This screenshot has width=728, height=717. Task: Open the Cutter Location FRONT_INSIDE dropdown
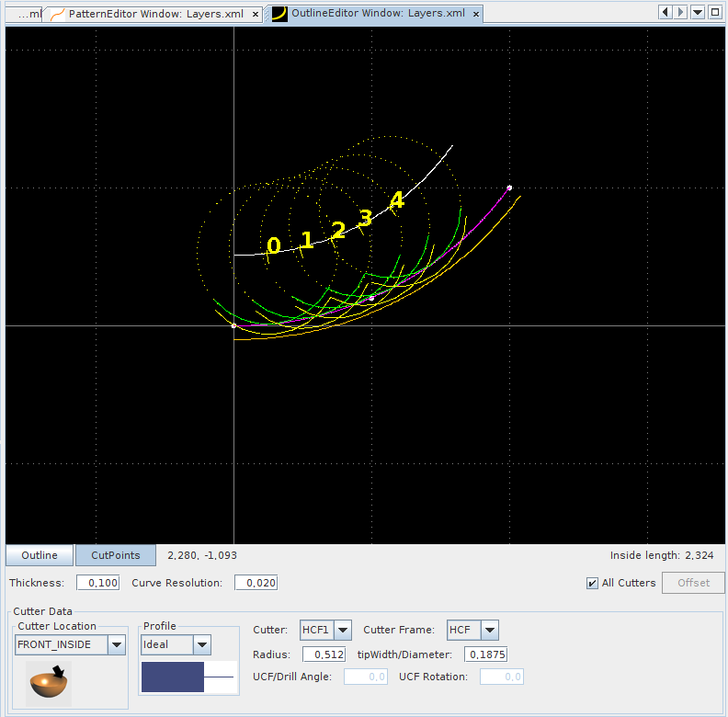tap(70, 644)
